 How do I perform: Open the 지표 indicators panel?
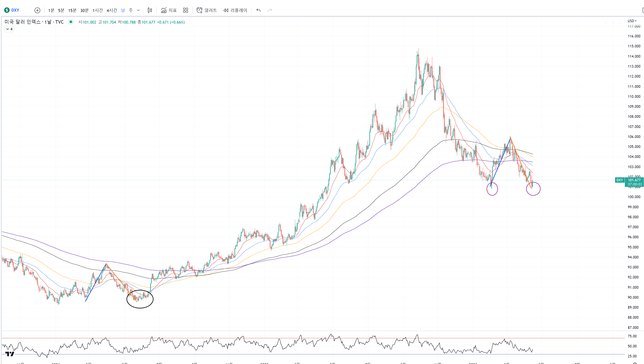pos(169,10)
